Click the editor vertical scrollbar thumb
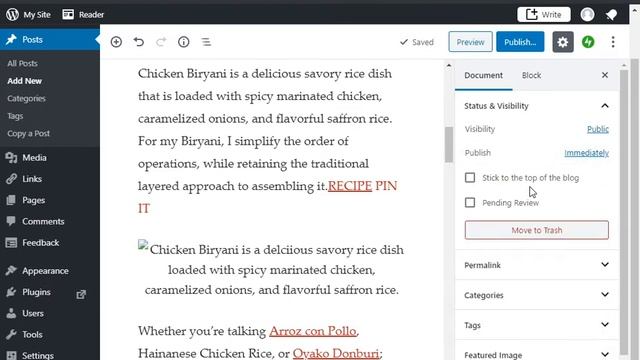Screen dimensions: 640x360 tap(449, 144)
